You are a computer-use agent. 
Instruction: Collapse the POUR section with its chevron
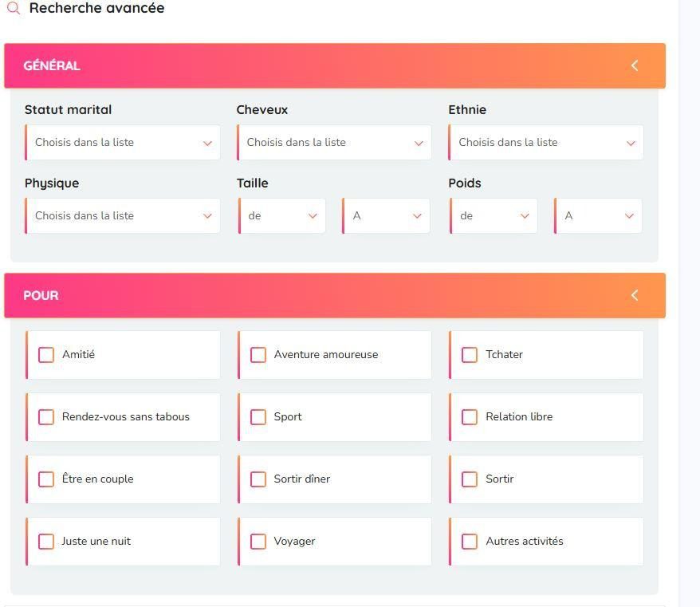635,295
